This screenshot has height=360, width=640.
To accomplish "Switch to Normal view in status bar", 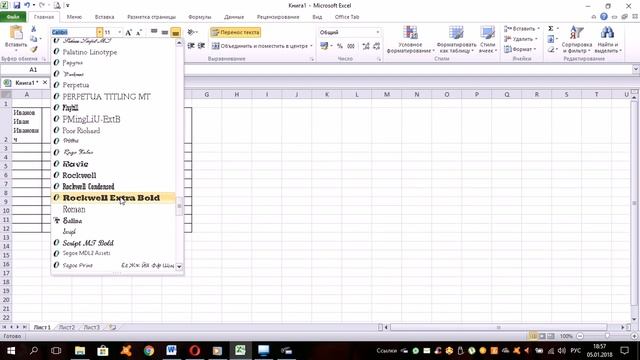I will point(533,336).
